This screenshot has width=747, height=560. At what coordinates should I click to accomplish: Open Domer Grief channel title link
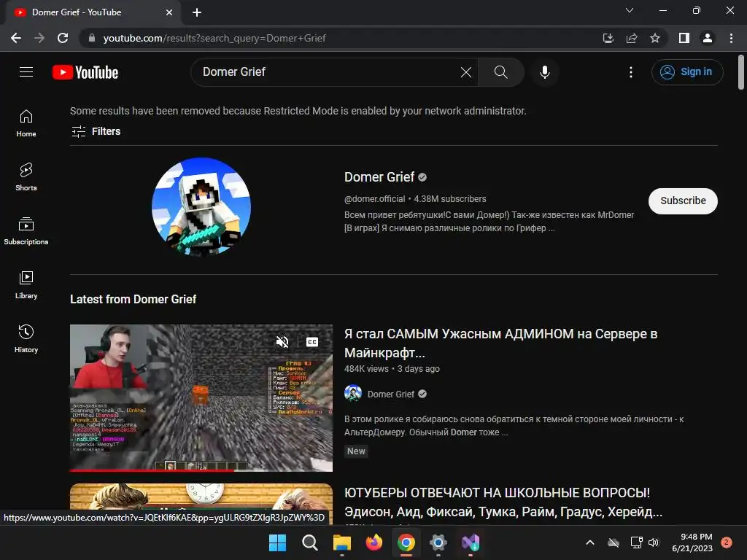(x=379, y=177)
